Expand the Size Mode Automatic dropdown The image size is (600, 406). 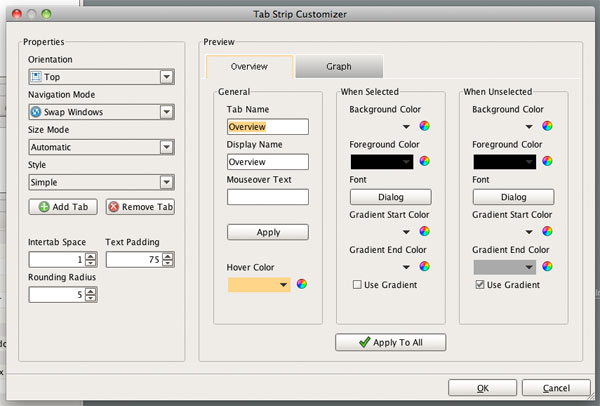pos(101,147)
